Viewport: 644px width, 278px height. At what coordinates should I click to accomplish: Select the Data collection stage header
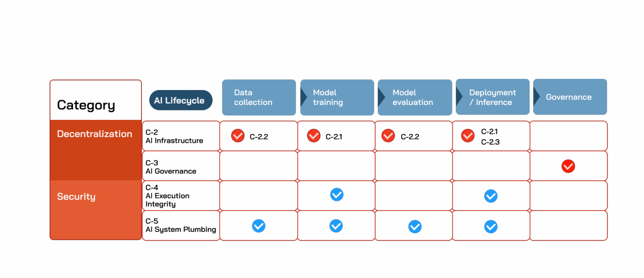259,97
